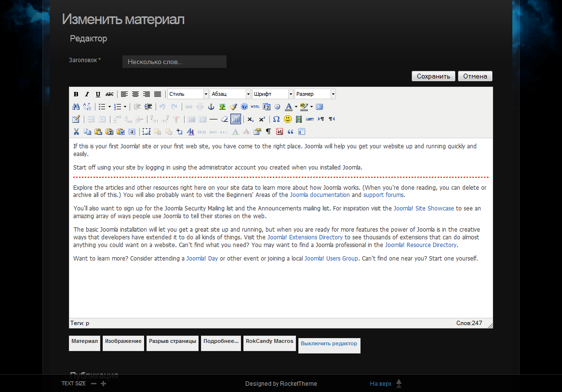Expand text color palette arrow
562x392 pixels.
click(296, 107)
